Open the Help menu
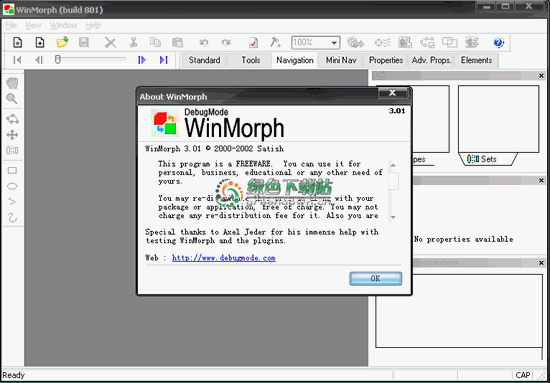Screen dimensions: 550x383 (x=93, y=26)
